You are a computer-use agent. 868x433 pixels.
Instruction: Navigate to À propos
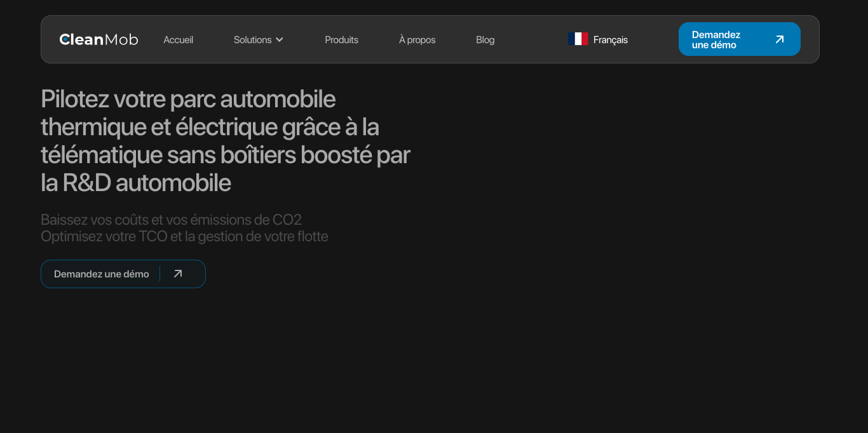point(417,40)
